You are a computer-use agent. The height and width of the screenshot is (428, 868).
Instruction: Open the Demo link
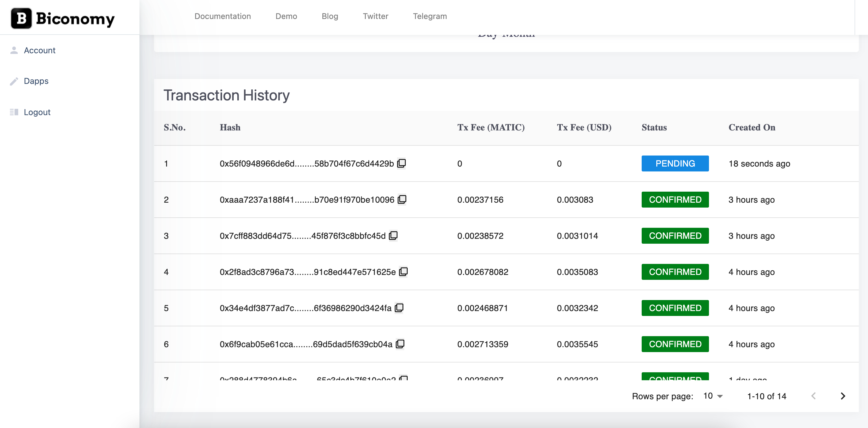(286, 16)
